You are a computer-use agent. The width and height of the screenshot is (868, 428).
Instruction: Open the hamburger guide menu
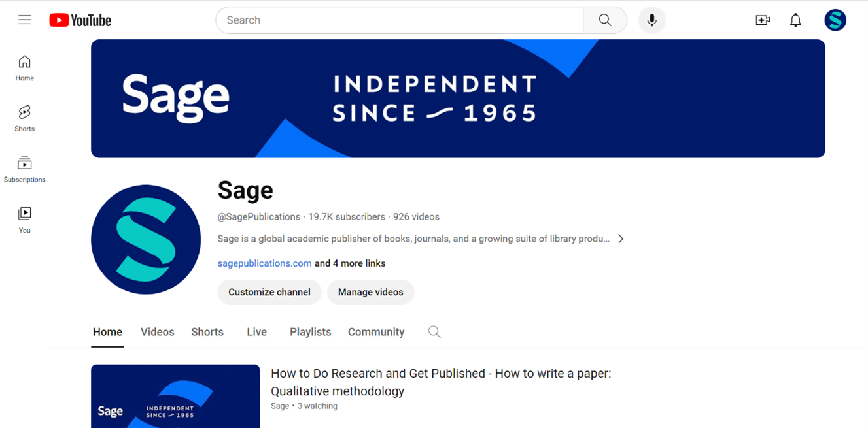[x=25, y=20]
